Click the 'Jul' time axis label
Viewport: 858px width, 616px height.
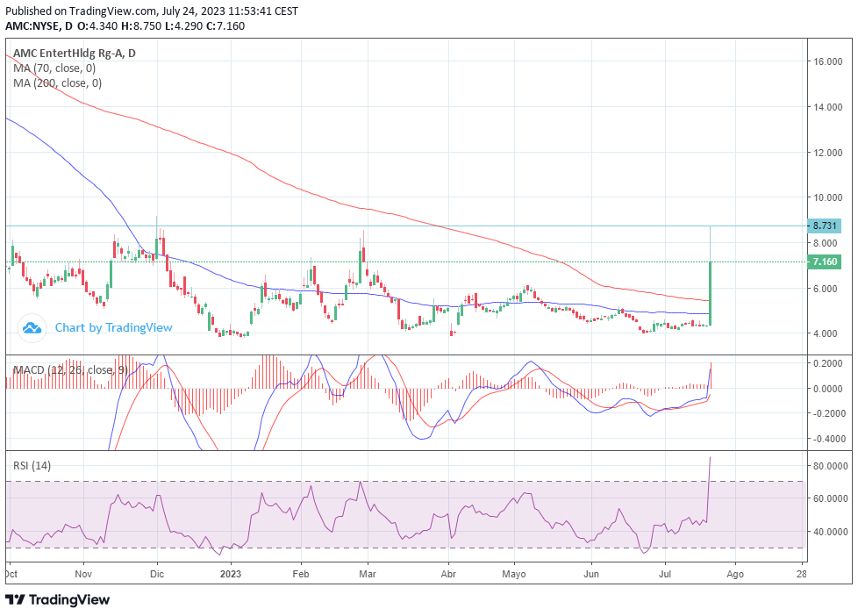665,574
